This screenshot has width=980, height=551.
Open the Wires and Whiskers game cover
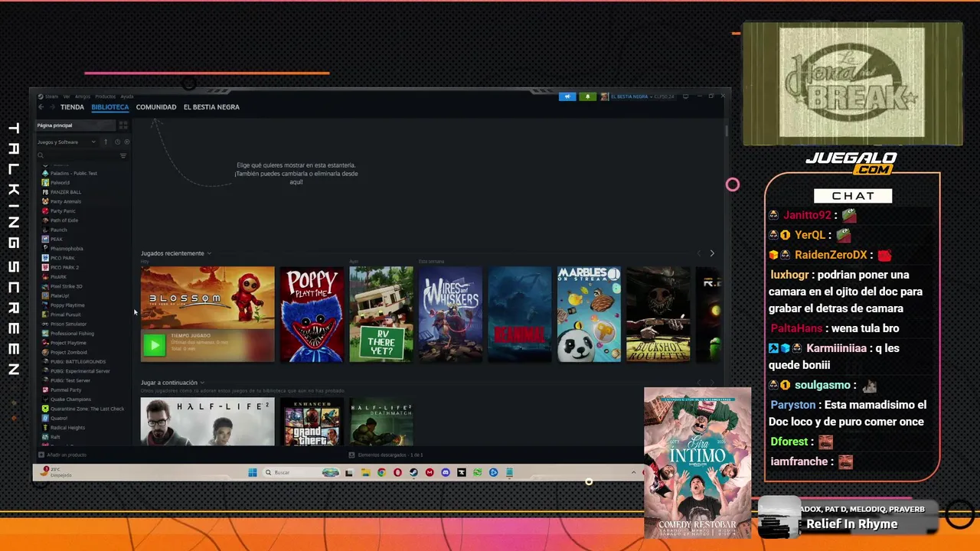click(450, 314)
